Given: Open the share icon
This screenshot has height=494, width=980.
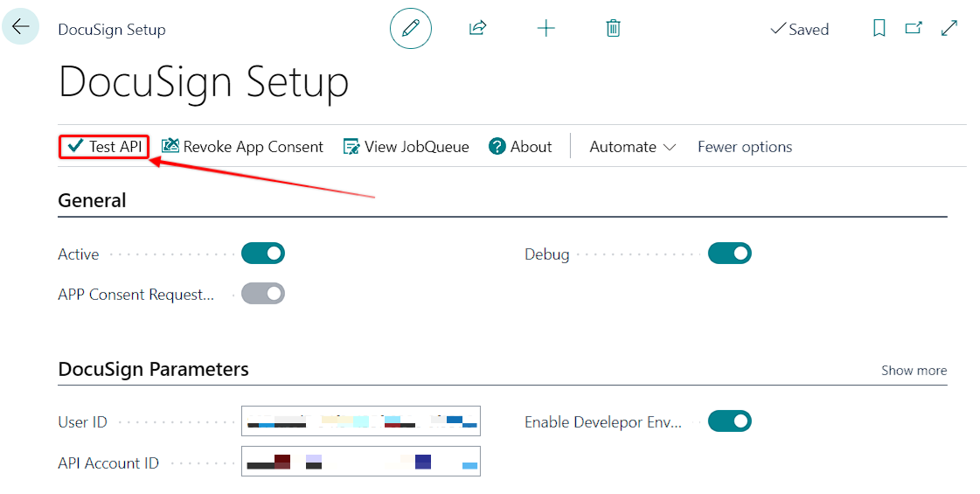Looking at the screenshot, I should pos(477,28).
